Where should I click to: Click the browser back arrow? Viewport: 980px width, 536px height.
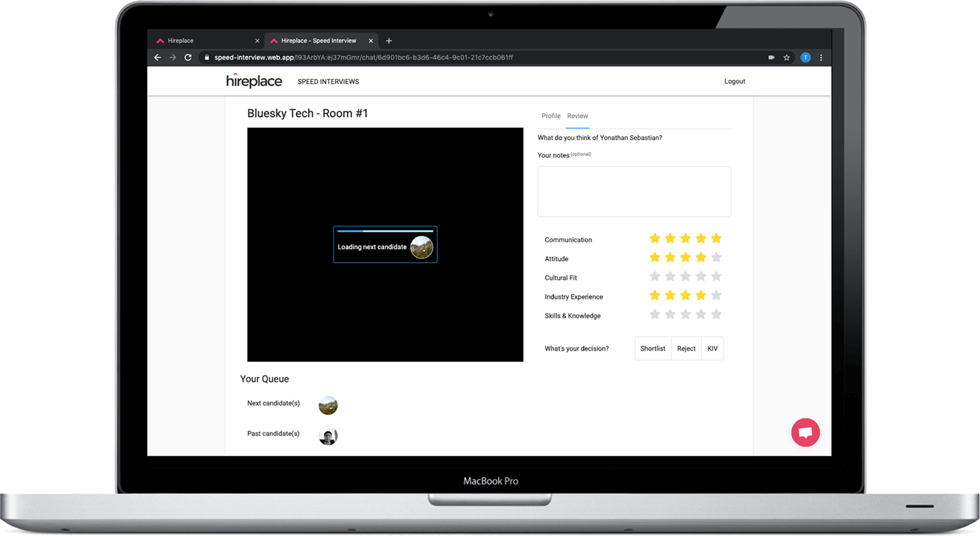[x=157, y=57]
